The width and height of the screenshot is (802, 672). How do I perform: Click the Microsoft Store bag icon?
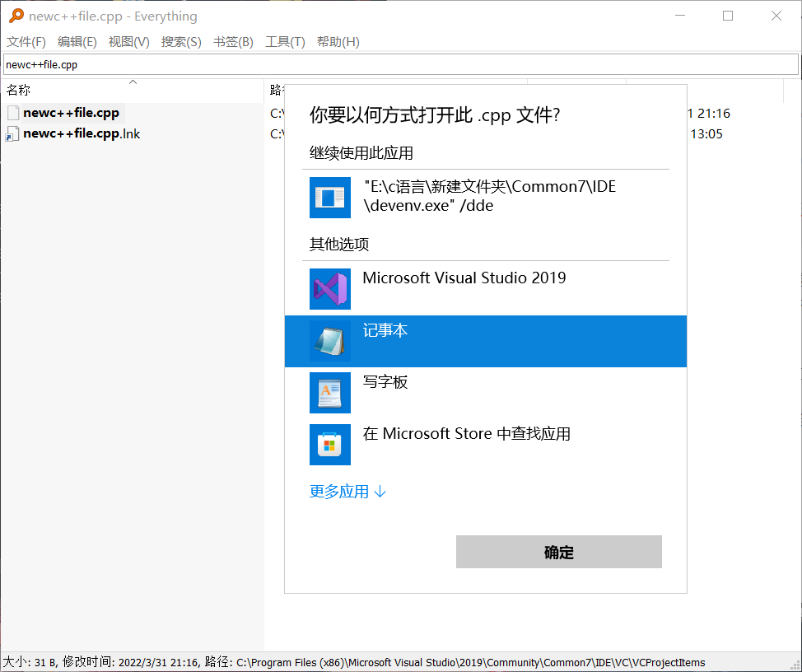330,445
